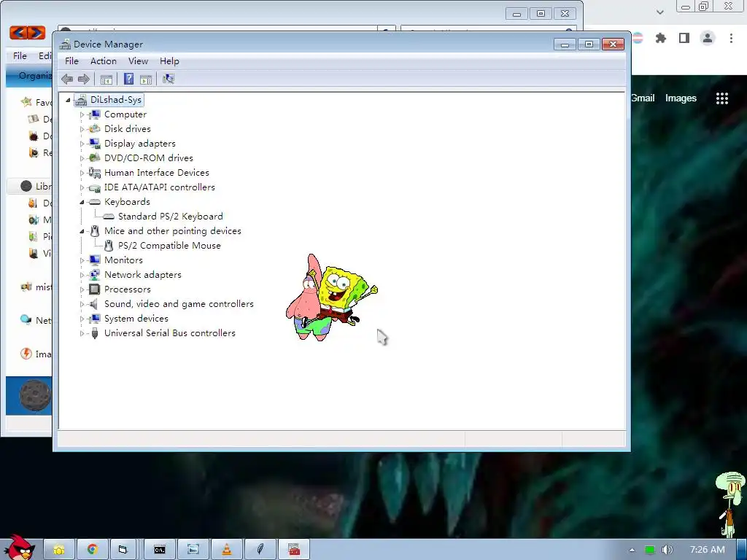
Task: Click the Display adapters category icon
Action: coord(95,144)
